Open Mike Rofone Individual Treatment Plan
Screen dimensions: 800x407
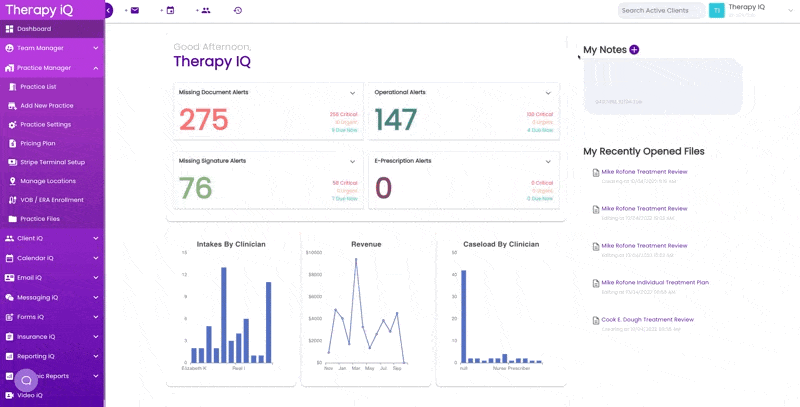pos(655,282)
